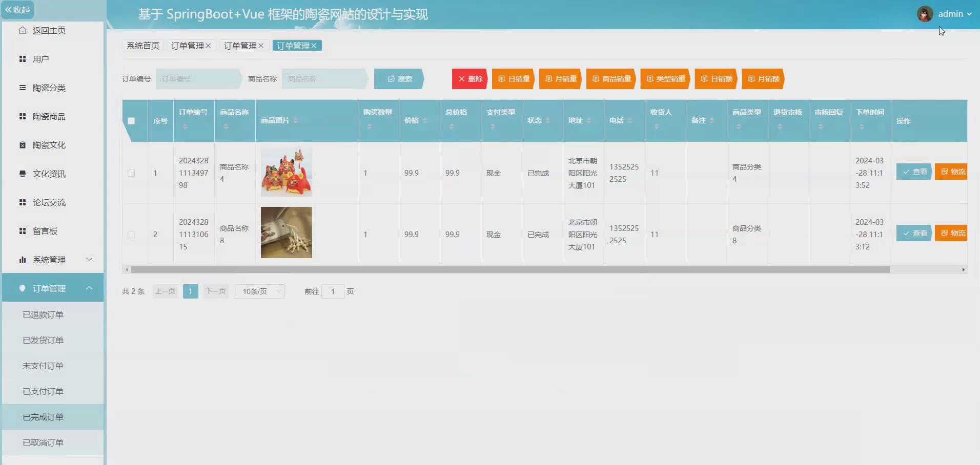This screenshot has height=465, width=980.
Task: Collapse the 订单管理 sidebar menu
Action: click(x=53, y=288)
